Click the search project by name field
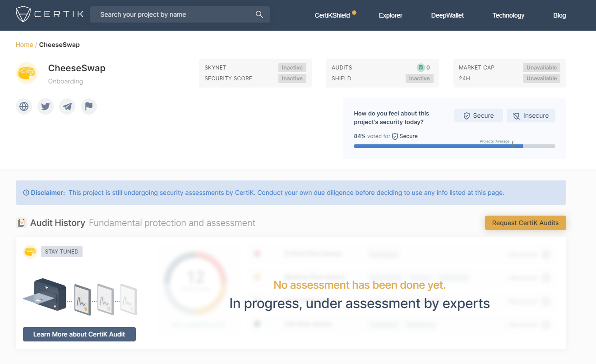596x364 pixels. (x=174, y=14)
